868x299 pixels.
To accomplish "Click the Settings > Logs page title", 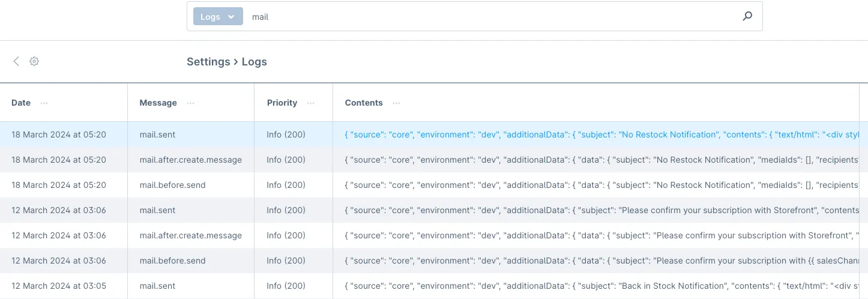I will point(227,62).
